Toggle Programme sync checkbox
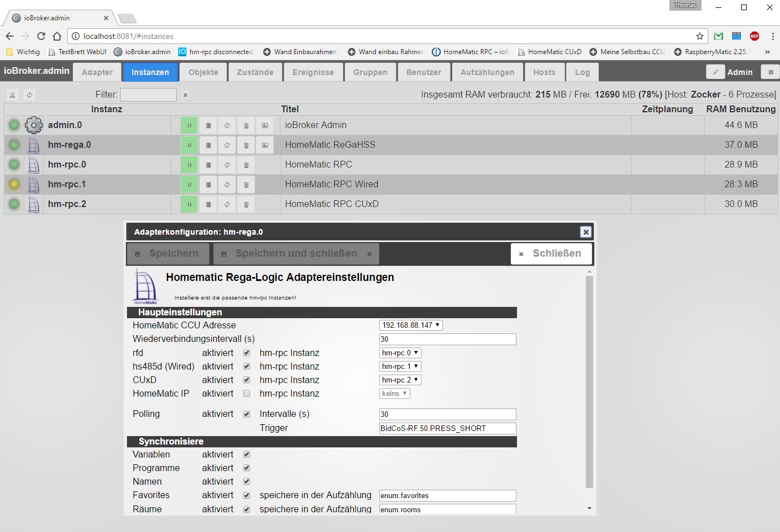This screenshot has height=532, width=780. pyautogui.click(x=247, y=468)
